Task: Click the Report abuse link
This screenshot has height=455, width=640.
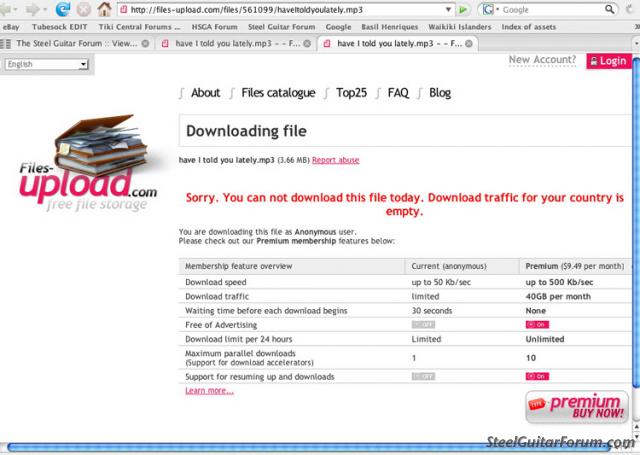Action: 336,160
